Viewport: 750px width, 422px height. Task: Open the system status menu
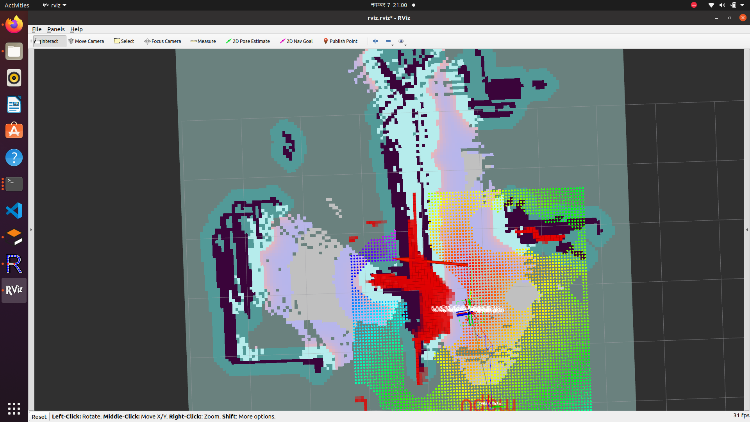point(728,5)
